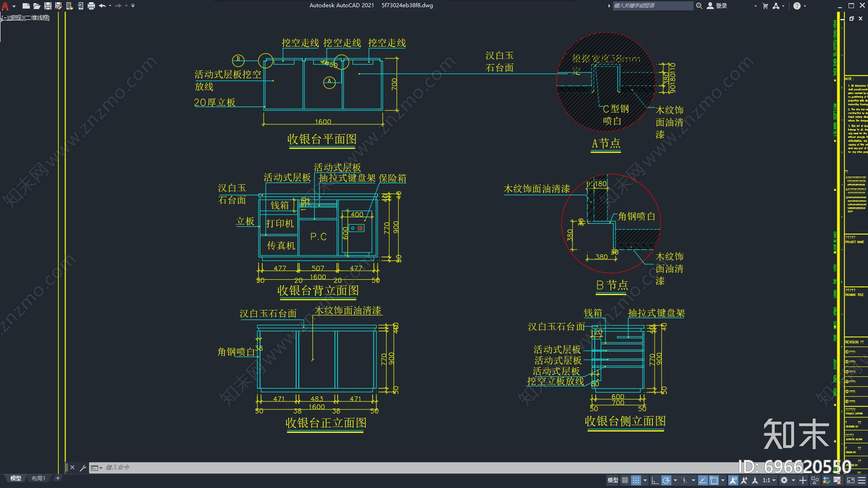Click the Help question mark icon
The width and height of the screenshot is (868, 488).
coord(797,6)
